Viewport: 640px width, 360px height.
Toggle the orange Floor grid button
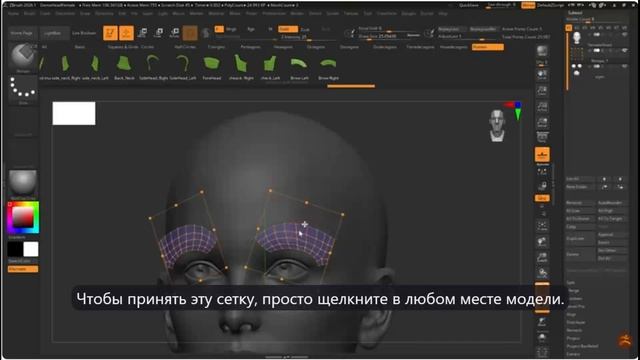coord(542,155)
